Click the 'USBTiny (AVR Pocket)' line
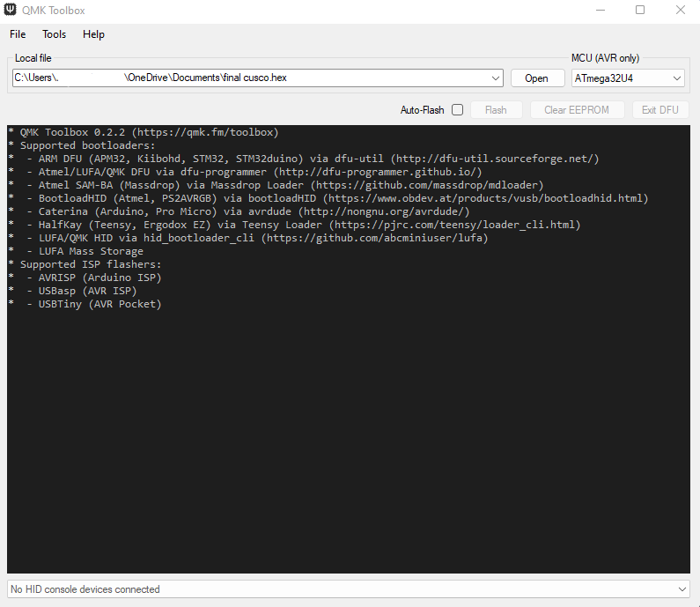The image size is (700, 607). coord(85,304)
